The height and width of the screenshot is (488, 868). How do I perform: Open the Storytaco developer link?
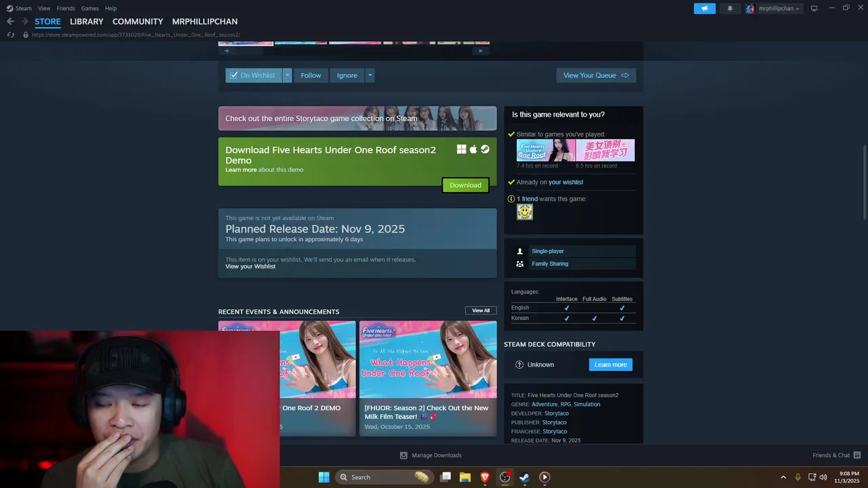557,413
